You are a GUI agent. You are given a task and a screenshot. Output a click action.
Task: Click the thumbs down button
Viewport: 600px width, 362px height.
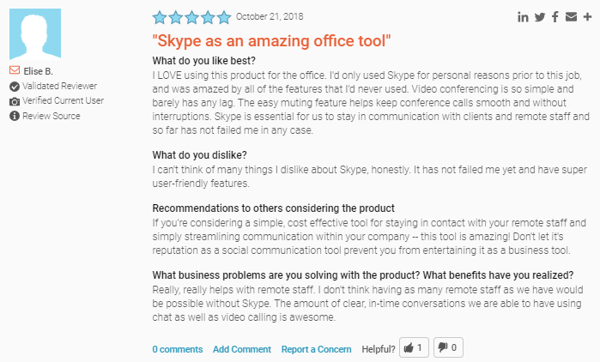click(448, 347)
